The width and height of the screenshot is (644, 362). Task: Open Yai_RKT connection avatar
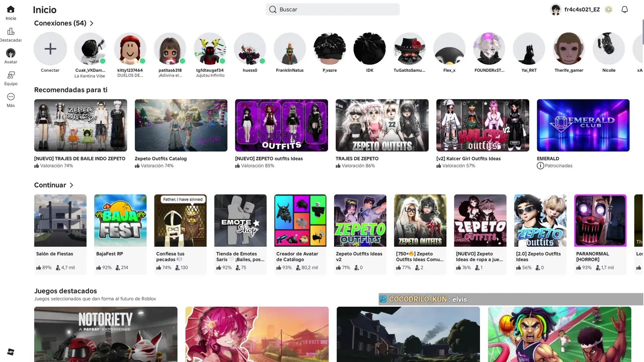(x=529, y=49)
